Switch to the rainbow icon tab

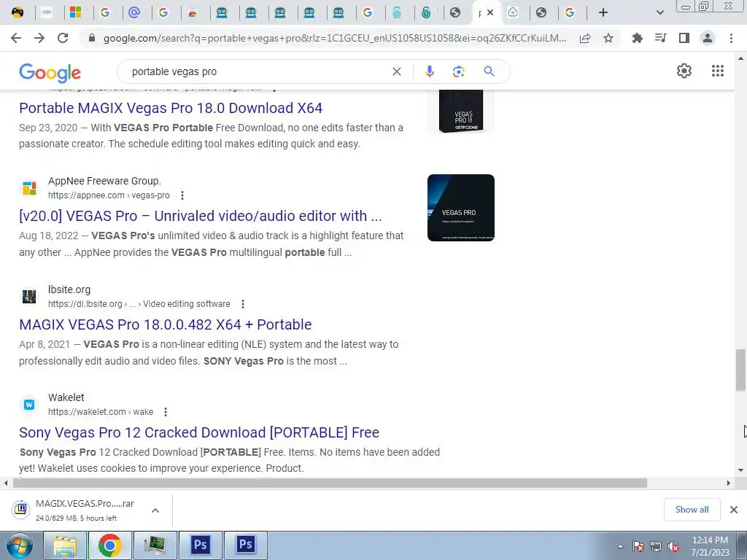[x=193, y=13]
